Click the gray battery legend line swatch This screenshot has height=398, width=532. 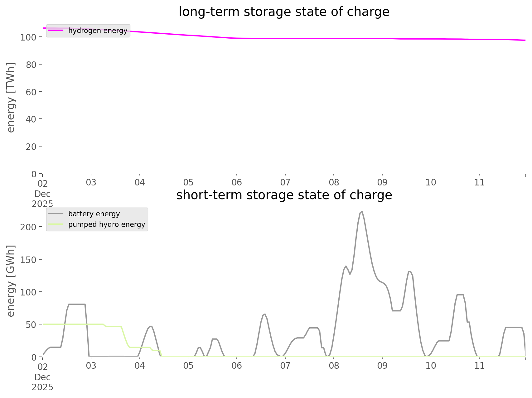(x=56, y=214)
